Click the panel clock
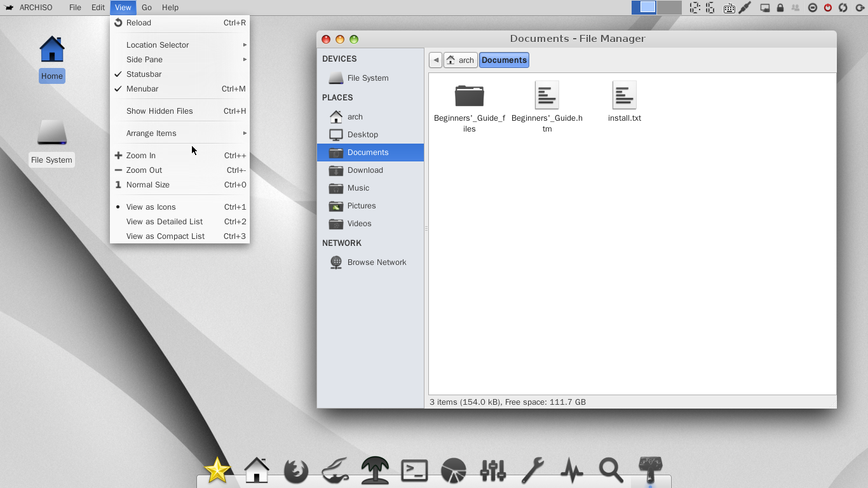The height and width of the screenshot is (488, 868). tap(702, 8)
